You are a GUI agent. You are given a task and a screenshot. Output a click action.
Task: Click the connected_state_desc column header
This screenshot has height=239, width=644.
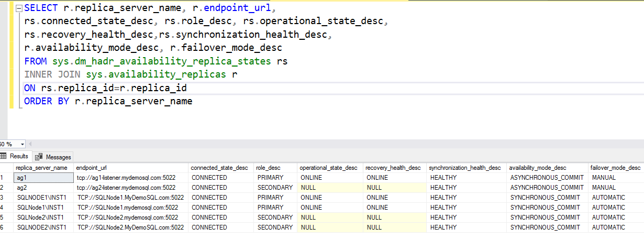(220, 168)
